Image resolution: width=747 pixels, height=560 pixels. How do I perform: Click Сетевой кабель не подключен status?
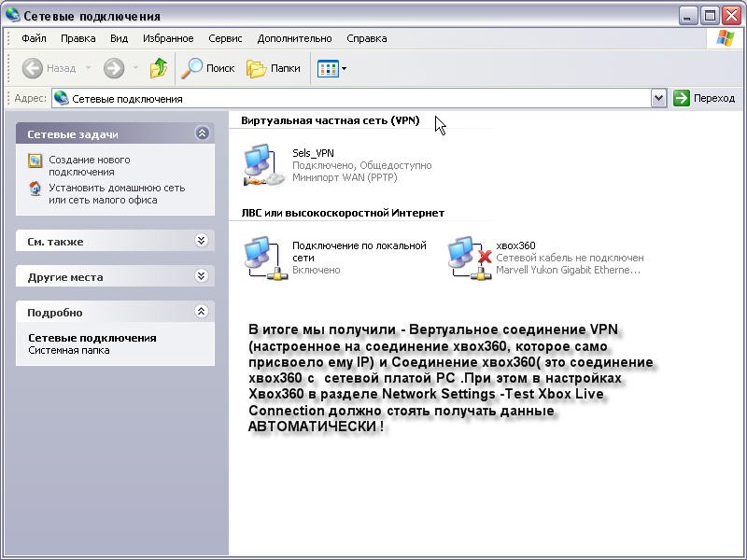tap(570, 258)
